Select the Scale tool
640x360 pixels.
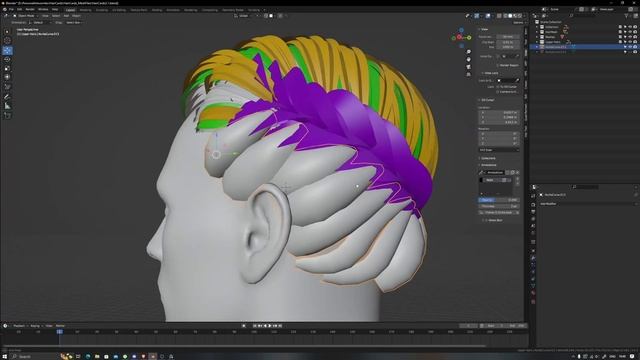(x=7, y=69)
